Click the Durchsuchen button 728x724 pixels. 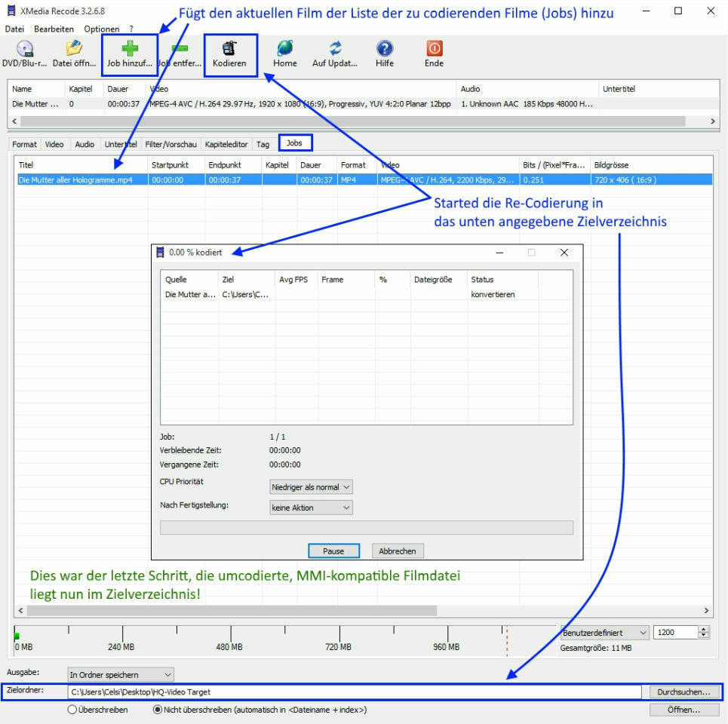coord(683,692)
